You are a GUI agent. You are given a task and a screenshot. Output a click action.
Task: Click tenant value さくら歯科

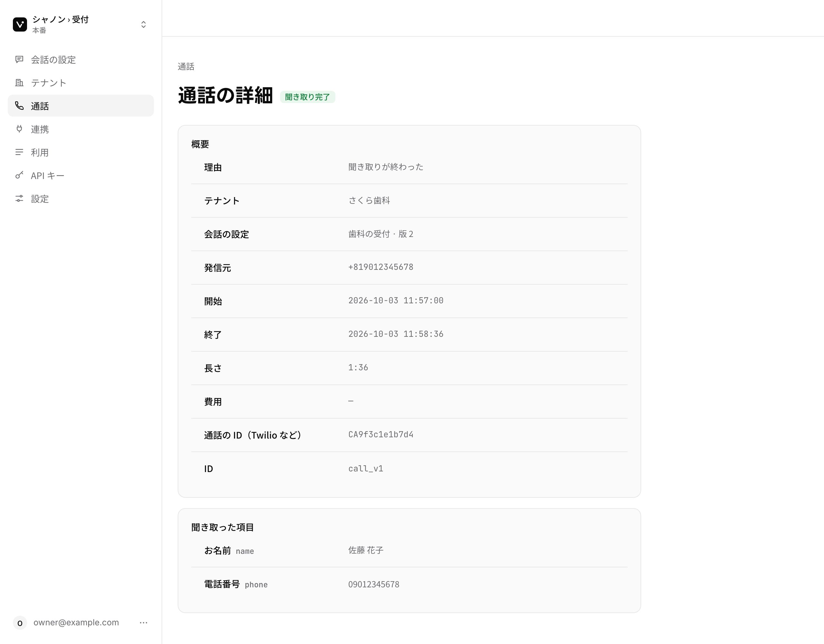click(x=369, y=201)
